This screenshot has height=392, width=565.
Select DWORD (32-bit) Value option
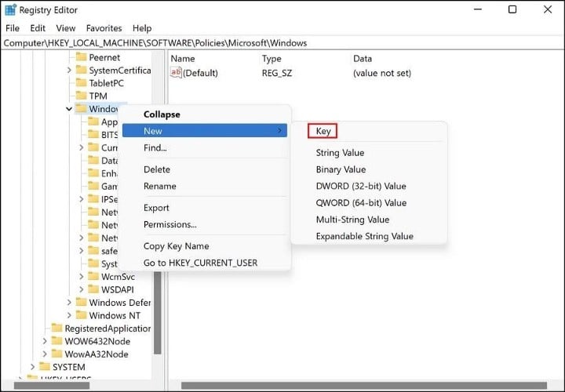click(361, 186)
